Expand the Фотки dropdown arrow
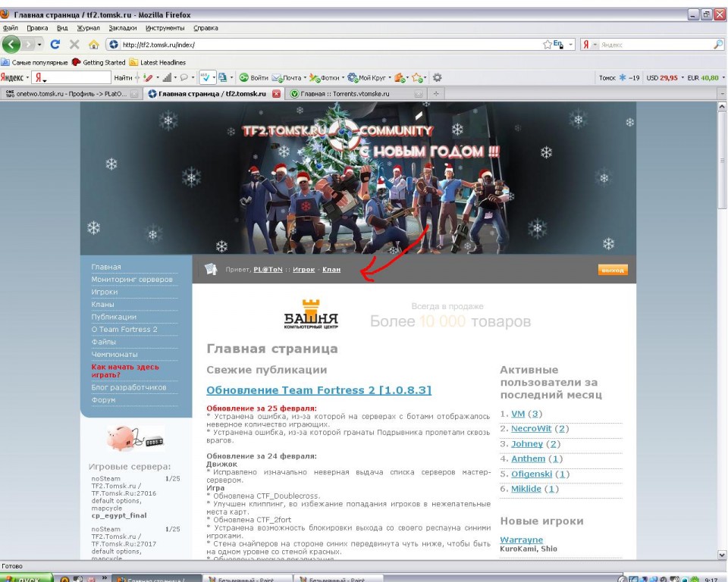This screenshot has height=582, width=728. [x=343, y=77]
